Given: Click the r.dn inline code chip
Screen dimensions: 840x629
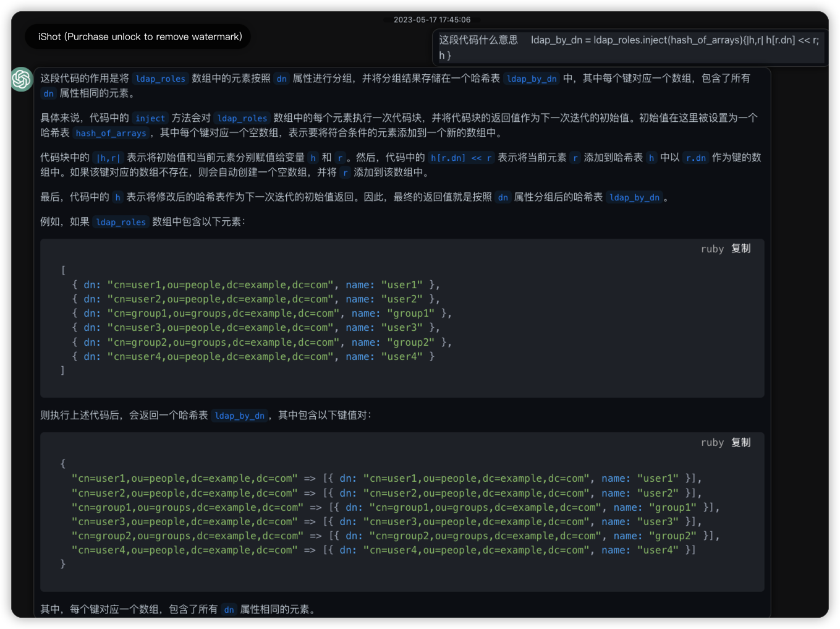Looking at the screenshot, I should click(695, 158).
